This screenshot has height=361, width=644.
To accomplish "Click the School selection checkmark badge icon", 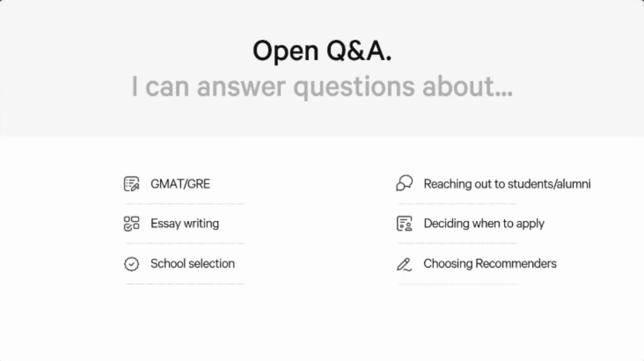I will [131, 264].
